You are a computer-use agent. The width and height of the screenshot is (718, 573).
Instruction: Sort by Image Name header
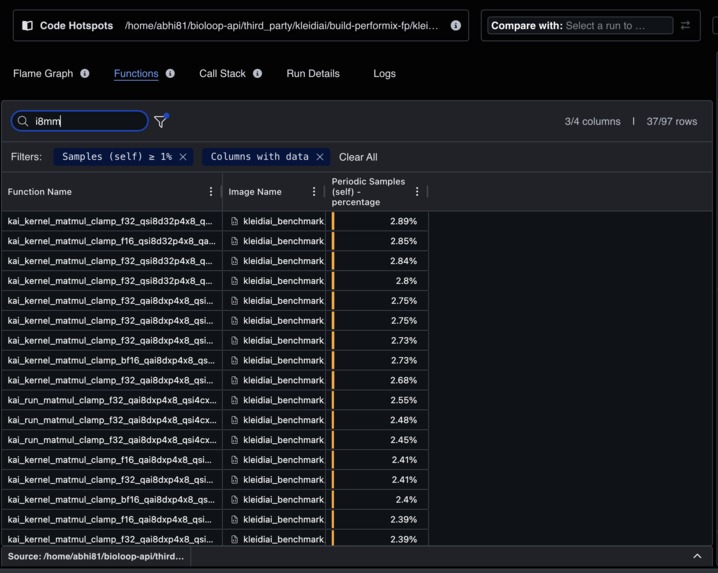tap(255, 192)
